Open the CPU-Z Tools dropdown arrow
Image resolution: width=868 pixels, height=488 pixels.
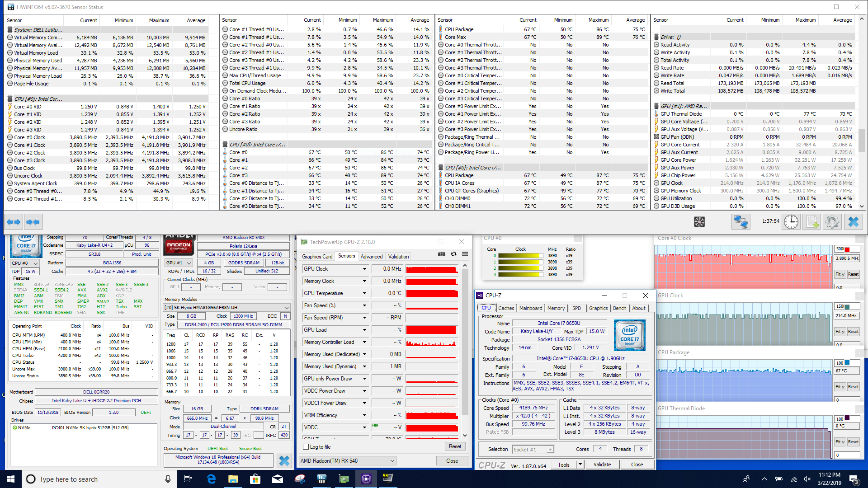pyautogui.click(x=580, y=465)
